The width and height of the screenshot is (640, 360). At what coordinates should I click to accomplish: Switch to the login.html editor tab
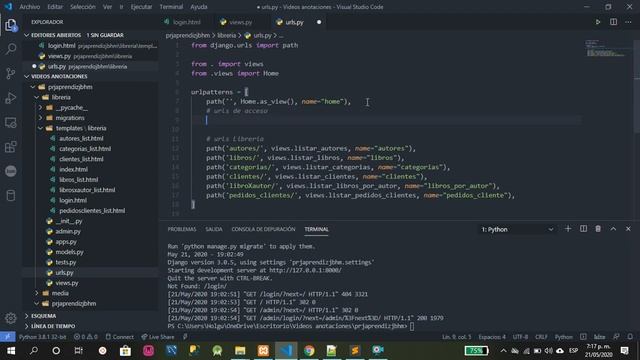(x=187, y=22)
